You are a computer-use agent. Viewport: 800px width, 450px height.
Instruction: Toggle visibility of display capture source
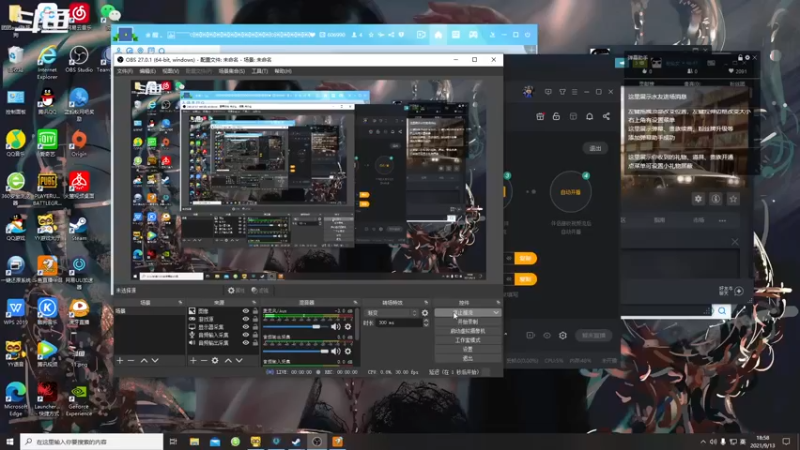click(245, 327)
